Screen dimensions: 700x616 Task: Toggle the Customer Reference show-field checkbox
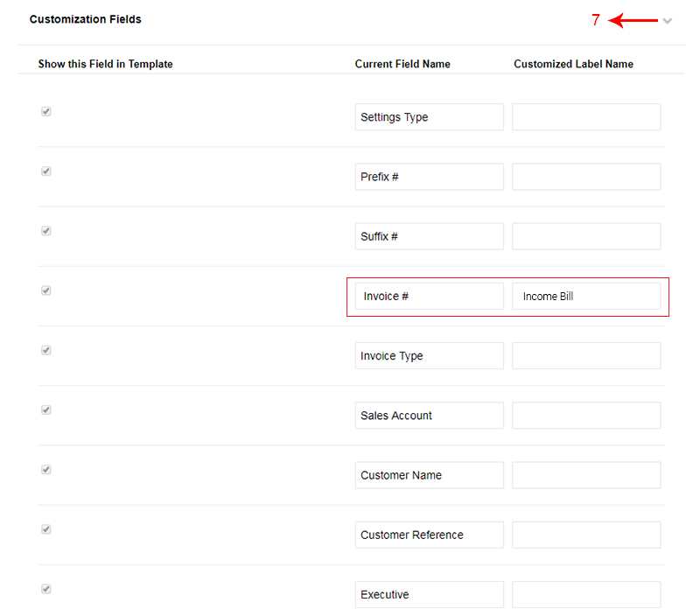[x=46, y=529]
